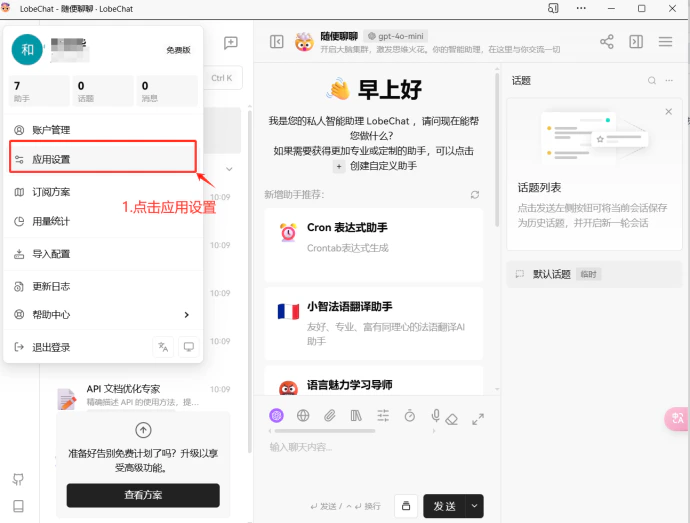This screenshot has width=690, height=523.
Task: Expand the input box fullscreen icon
Action: (478, 419)
